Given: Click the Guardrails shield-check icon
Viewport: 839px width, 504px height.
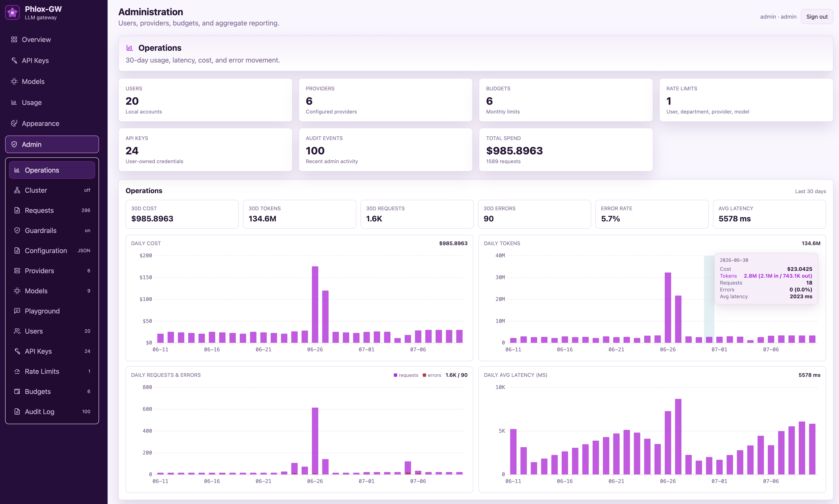Looking at the screenshot, I should [x=17, y=230].
